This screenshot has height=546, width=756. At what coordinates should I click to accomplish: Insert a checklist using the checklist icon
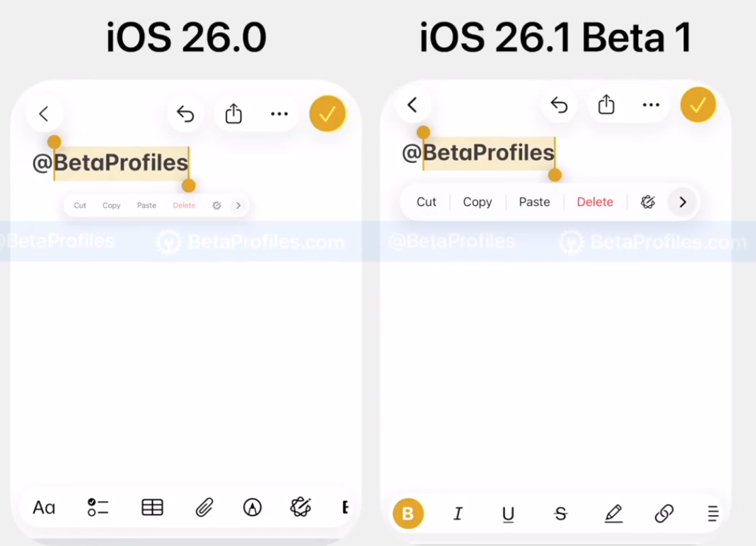pos(98,508)
